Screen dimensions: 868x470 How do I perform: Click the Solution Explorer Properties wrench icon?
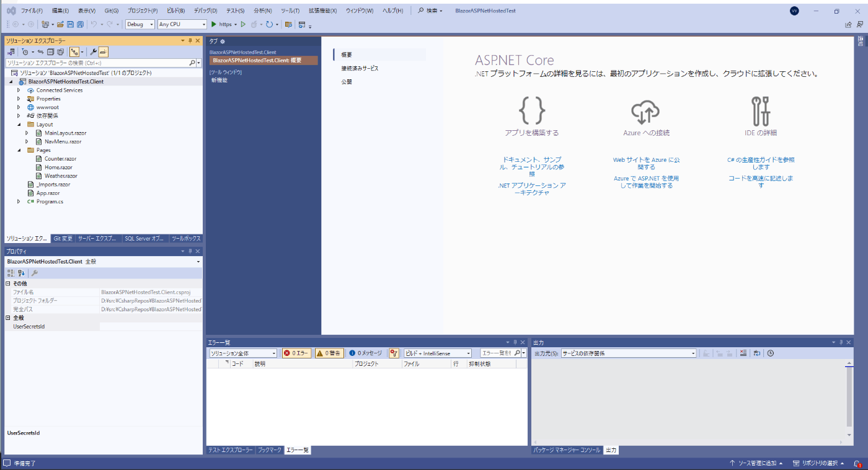93,52
